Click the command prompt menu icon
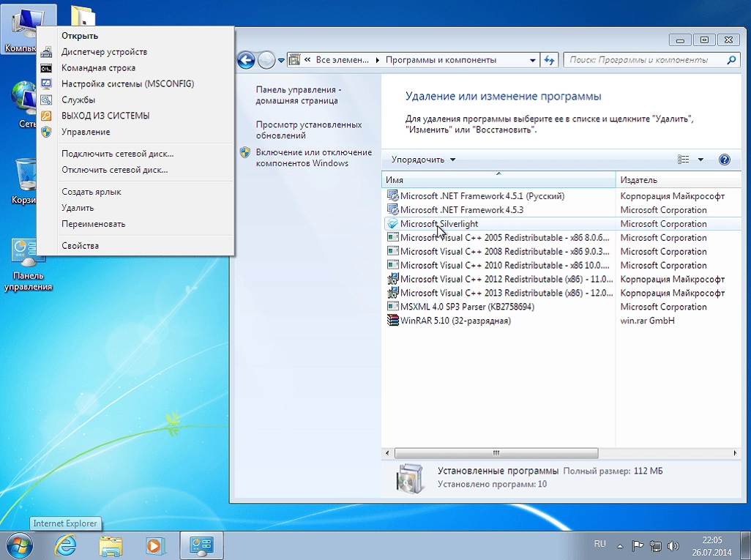 coord(46,68)
